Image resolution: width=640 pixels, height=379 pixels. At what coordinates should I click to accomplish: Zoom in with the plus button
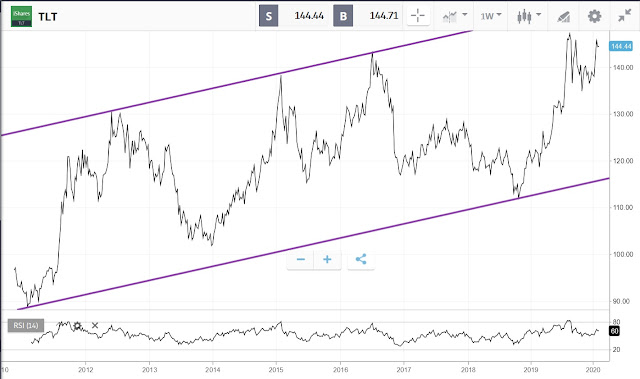click(x=327, y=259)
